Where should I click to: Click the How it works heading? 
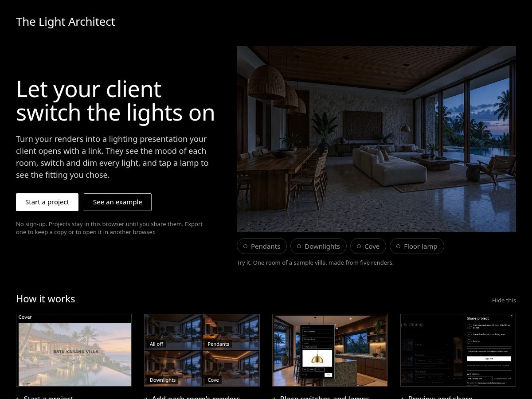[46, 299]
